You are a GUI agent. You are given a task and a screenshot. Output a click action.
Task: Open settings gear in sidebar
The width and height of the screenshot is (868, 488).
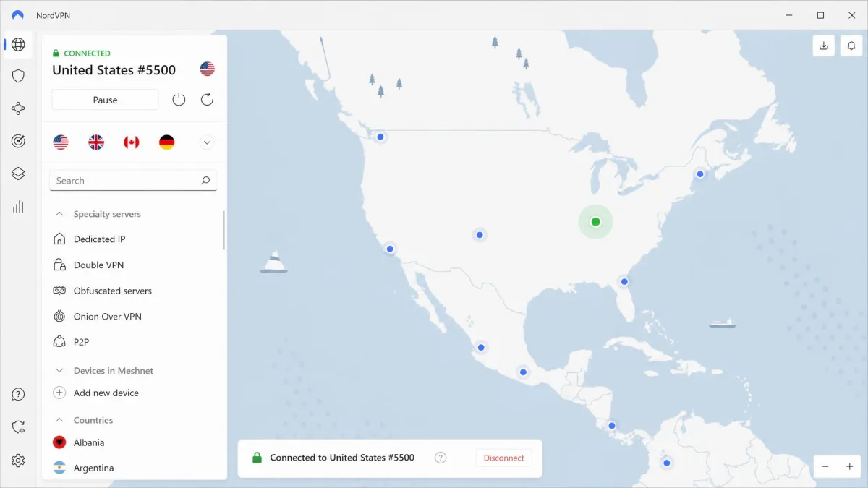point(18,461)
